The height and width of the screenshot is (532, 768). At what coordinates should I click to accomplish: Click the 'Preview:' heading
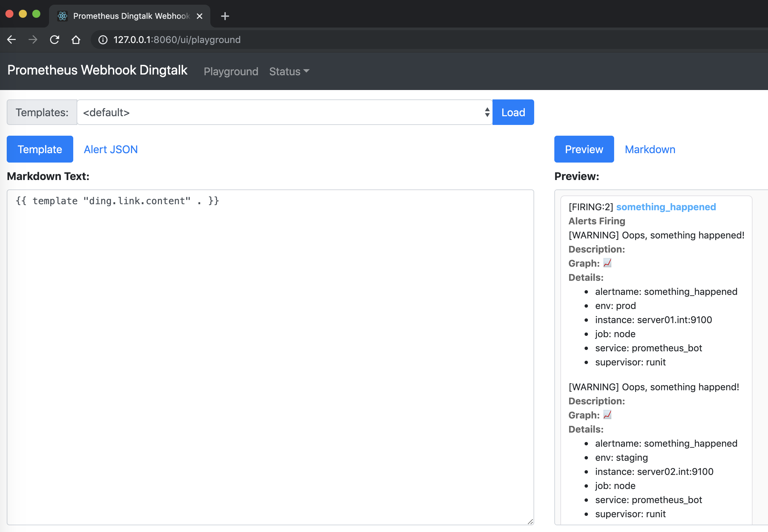577,176
